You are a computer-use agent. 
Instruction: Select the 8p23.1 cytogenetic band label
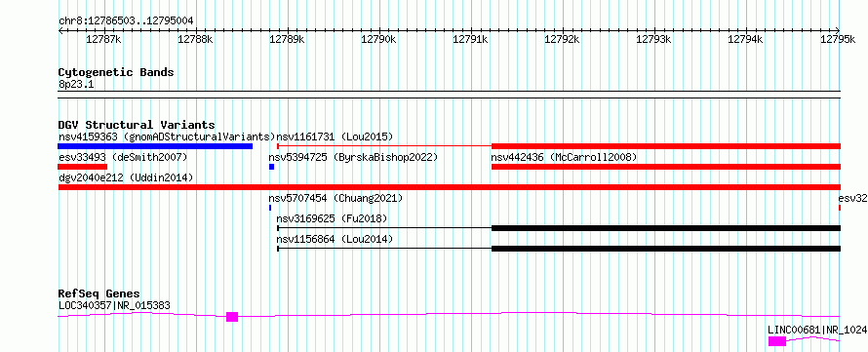click(76, 85)
